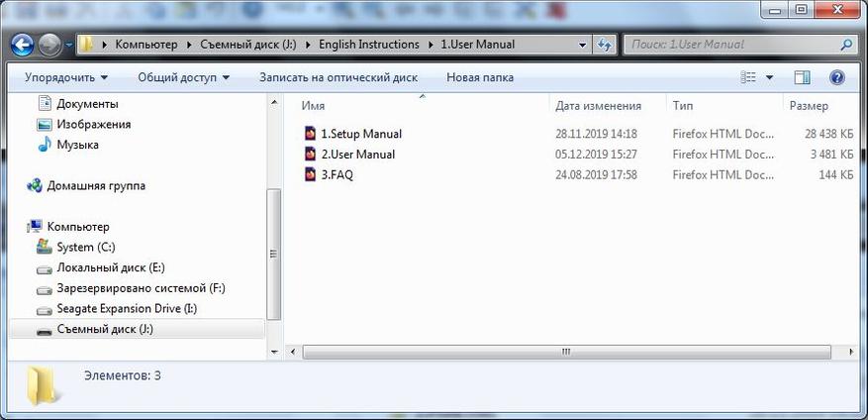Click the Forward navigation arrow button
Screen dimensions: 868x420
click(x=49, y=45)
